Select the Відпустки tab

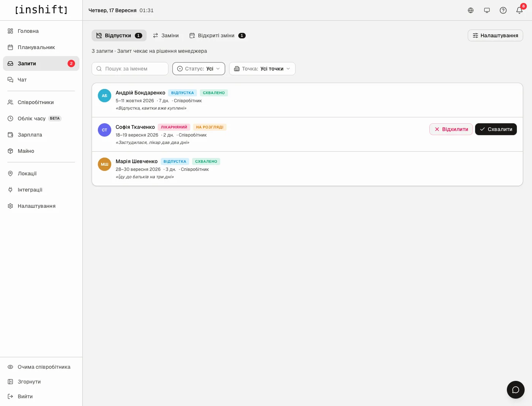pos(119,35)
